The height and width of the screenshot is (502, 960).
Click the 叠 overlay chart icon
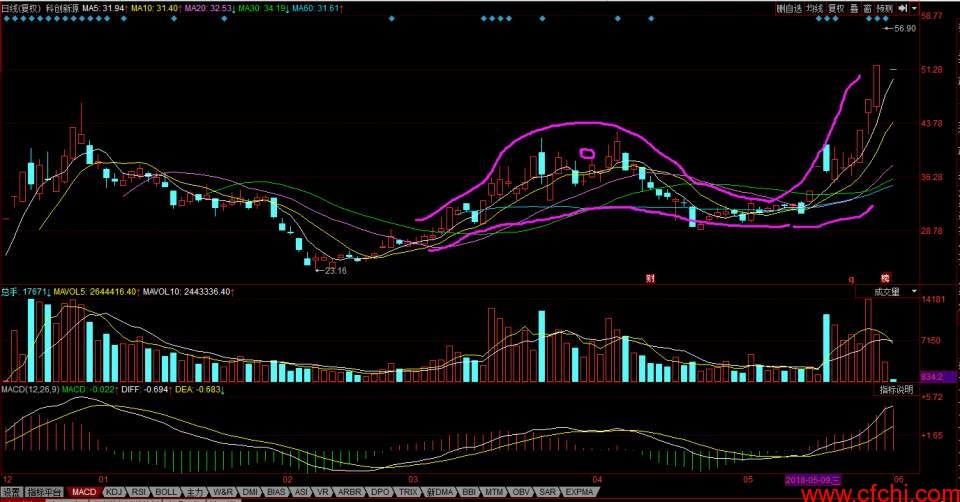pos(854,9)
